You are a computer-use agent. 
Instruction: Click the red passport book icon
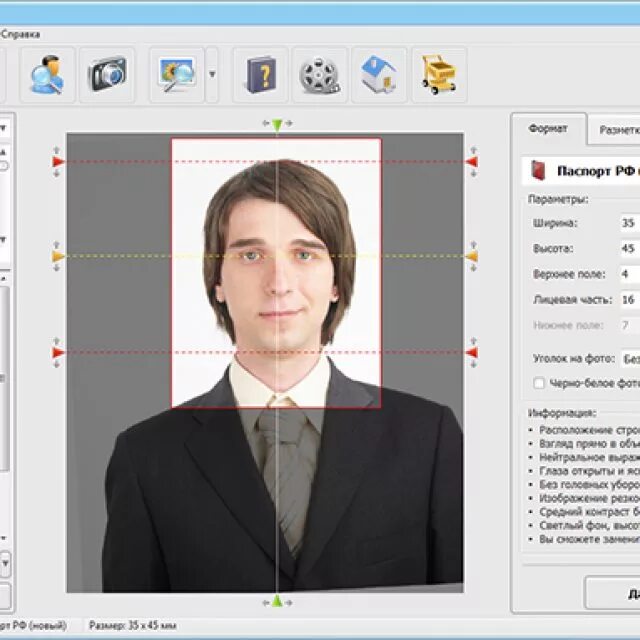(x=539, y=171)
